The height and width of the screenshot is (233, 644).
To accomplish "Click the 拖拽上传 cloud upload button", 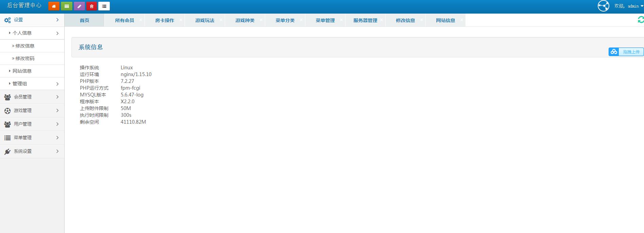I will 626,52.
